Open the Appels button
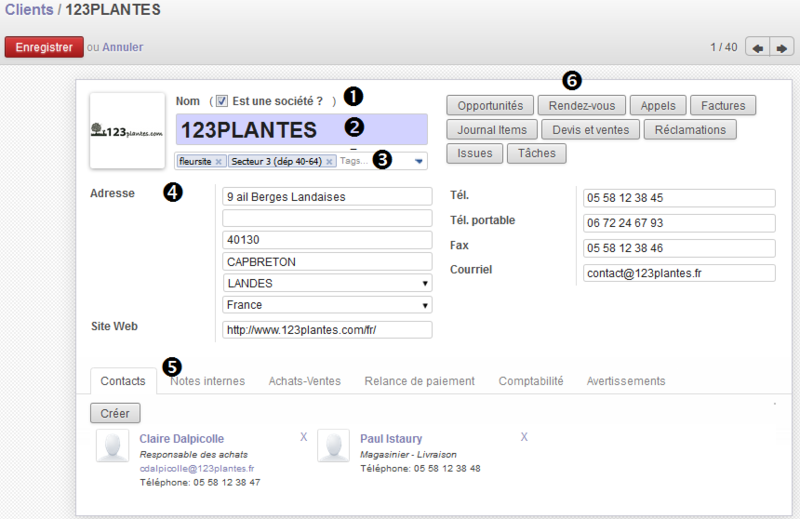Screen dimensions: 800x519 pos(658,106)
